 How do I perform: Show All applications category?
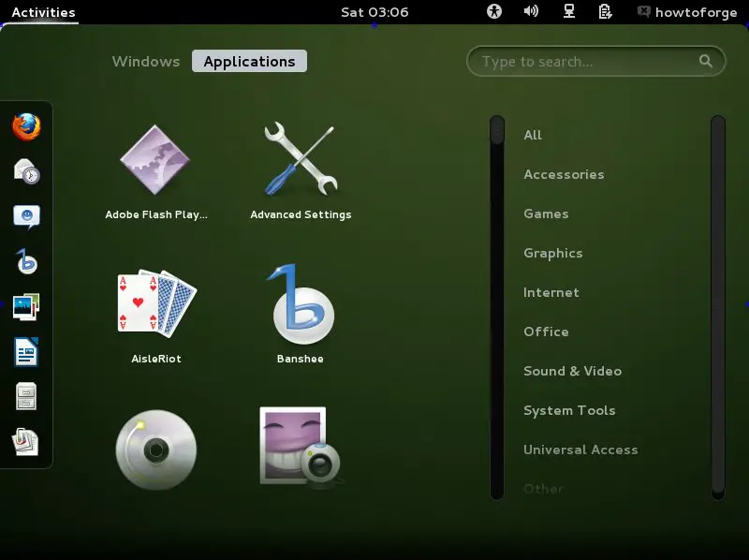click(533, 135)
